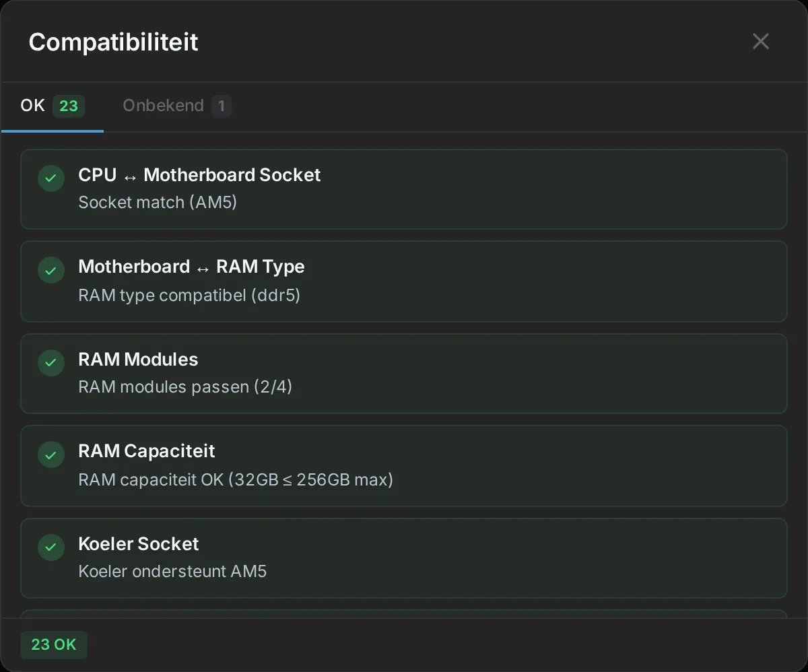Click the check icon for Koeler Socket
808x672 pixels.
pyautogui.click(x=50, y=547)
